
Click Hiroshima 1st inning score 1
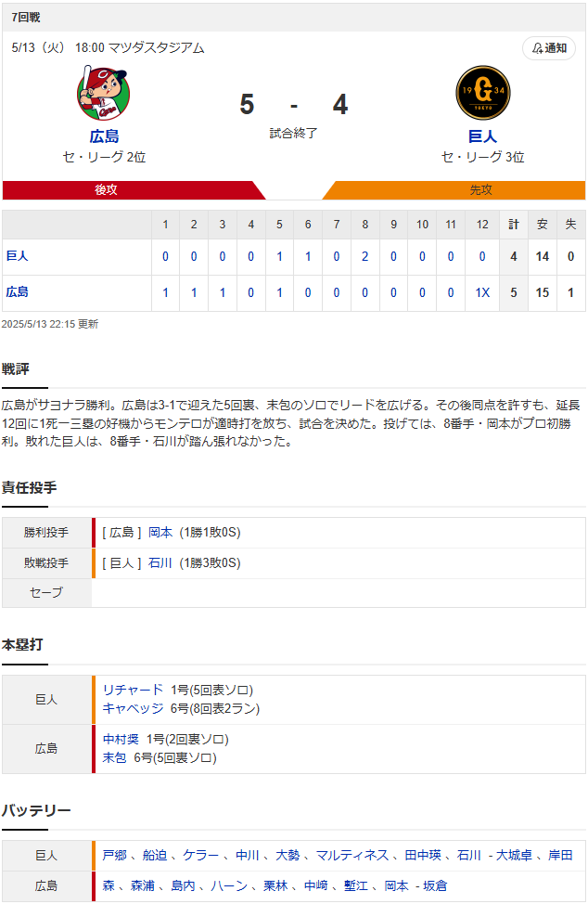[165, 293]
